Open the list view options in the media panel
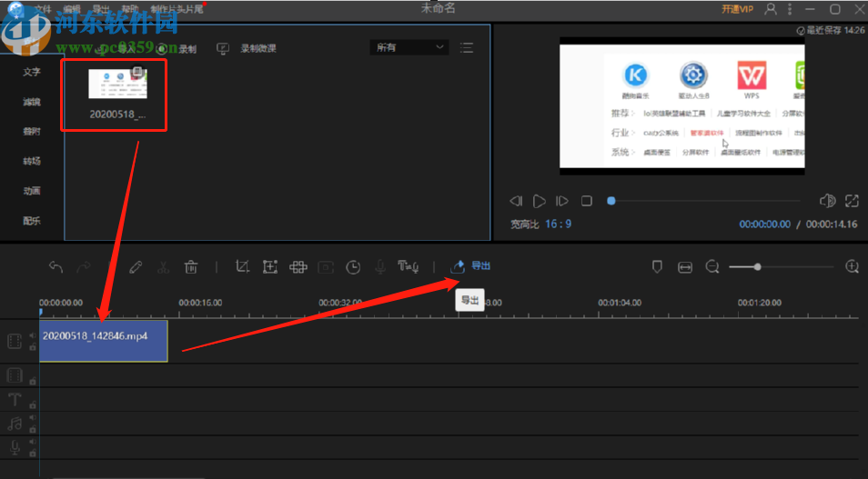Viewport: 868px width, 479px height. 467,47
